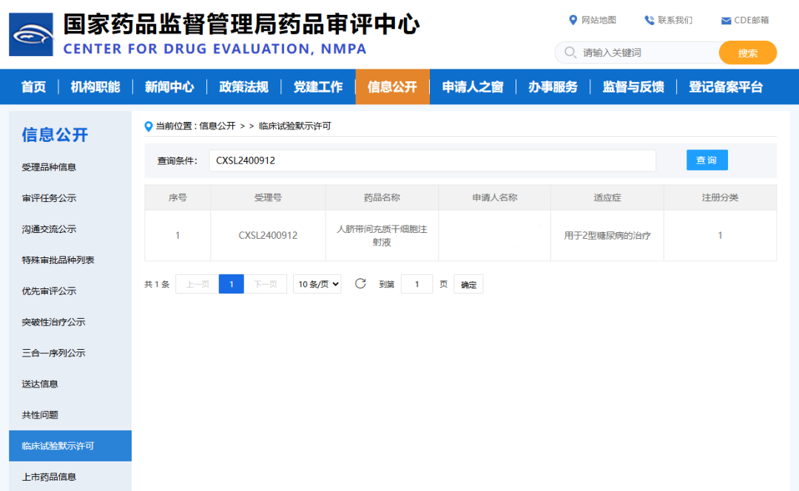Click the page number jump input
The height and width of the screenshot is (491, 799).
416,285
